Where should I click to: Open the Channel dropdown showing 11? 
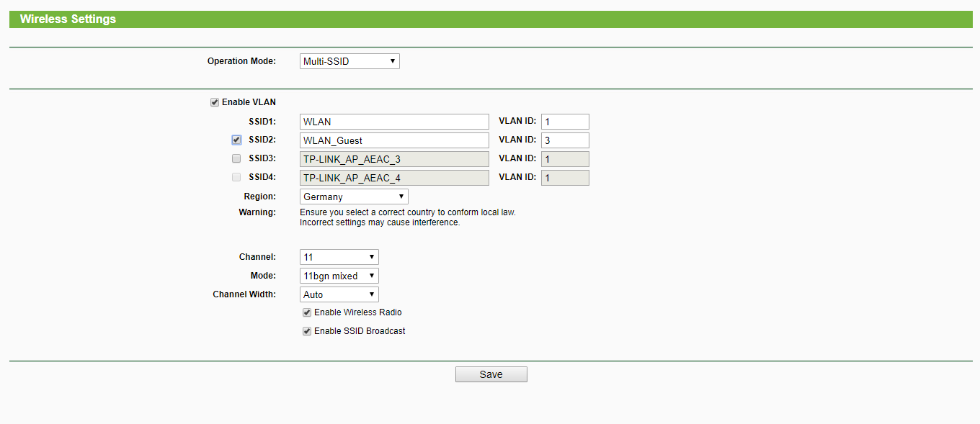coord(339,257)
